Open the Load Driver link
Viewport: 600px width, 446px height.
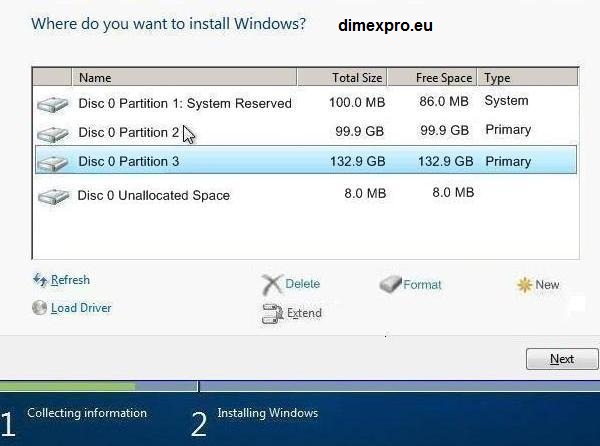point(81,308)
